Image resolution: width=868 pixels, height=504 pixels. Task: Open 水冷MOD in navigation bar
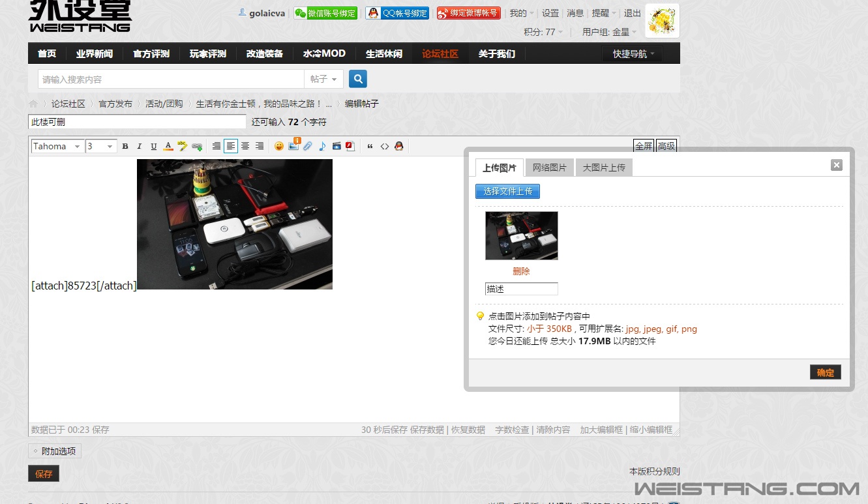point(324,53)
